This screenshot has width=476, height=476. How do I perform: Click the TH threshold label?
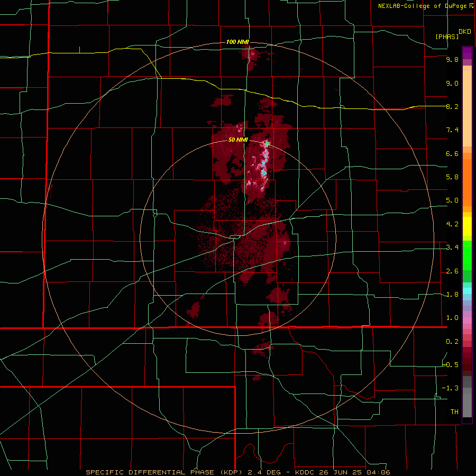click(x=454, y=412)
